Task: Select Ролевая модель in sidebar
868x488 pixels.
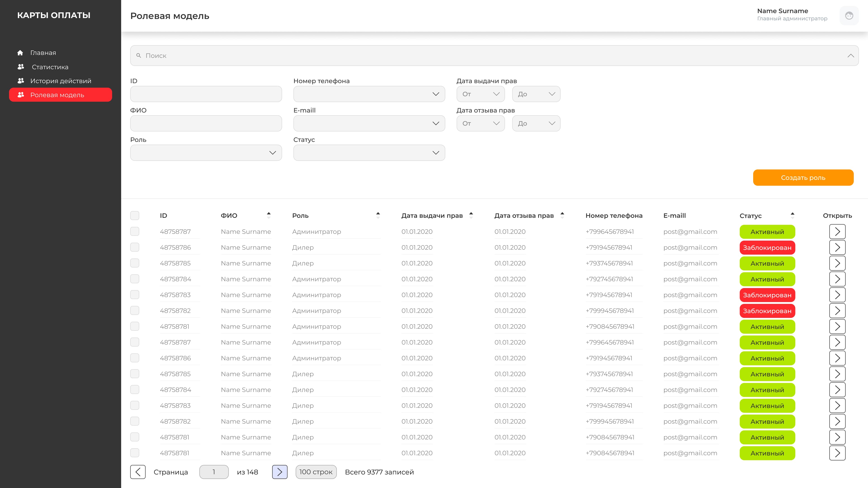Action: point(61,95)
